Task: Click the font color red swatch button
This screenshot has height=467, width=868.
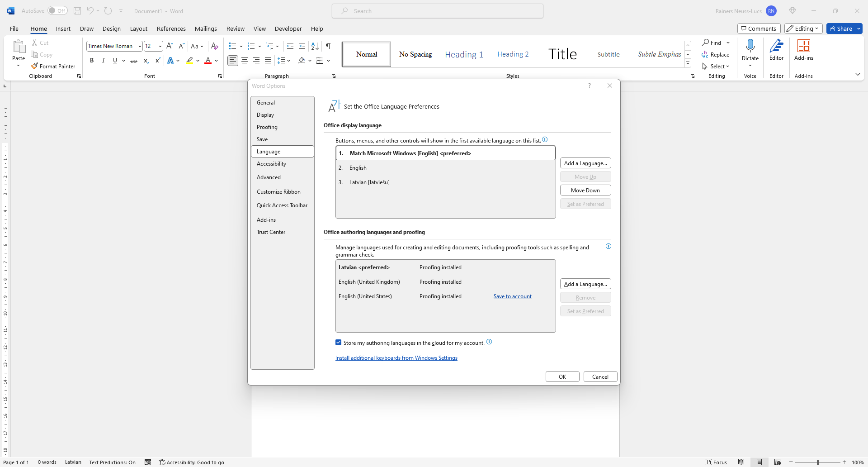Action: [x=208, y=61]
